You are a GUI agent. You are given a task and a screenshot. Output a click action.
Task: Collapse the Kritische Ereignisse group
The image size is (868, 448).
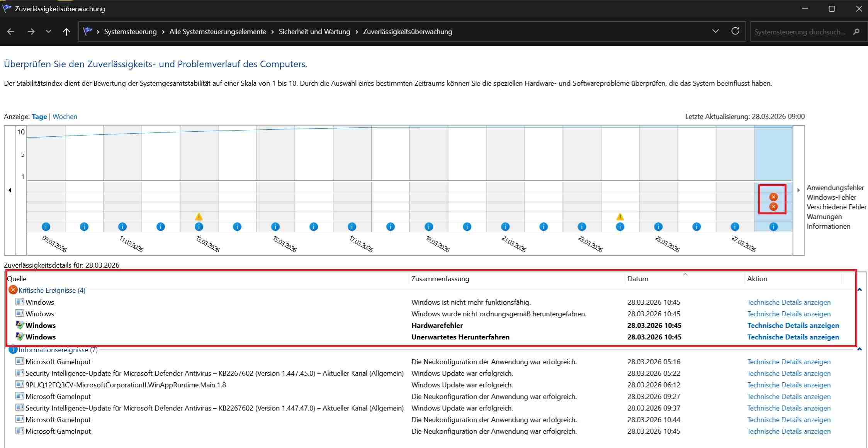[860, 290]
